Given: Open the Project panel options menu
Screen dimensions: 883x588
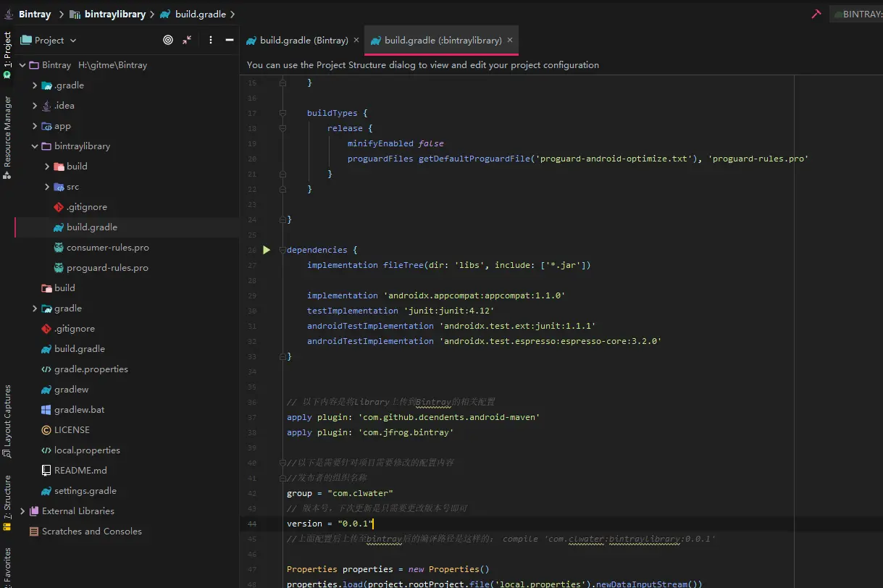Looking at the screenshot, I should [x=210, y=40].
